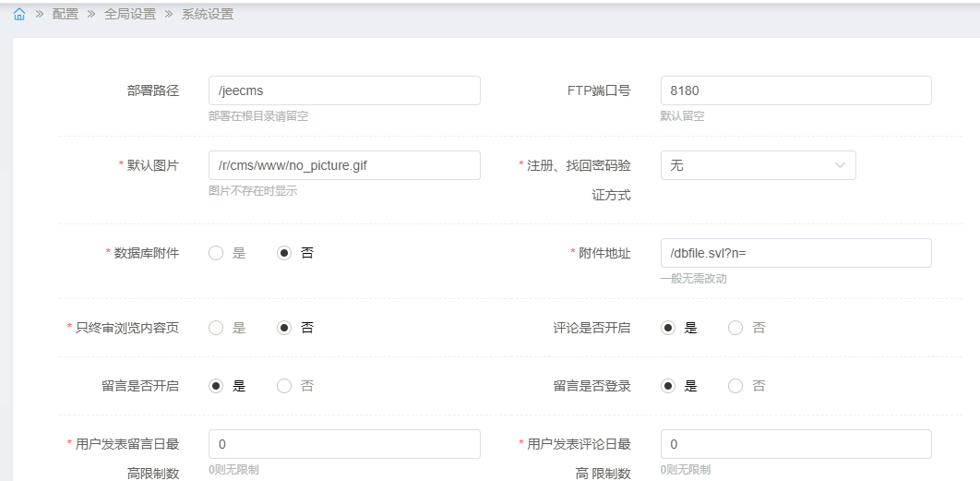The image size is (980, 481).
Task: Click the home icon in breadcrumb
Action: click(x=18, y=14)
